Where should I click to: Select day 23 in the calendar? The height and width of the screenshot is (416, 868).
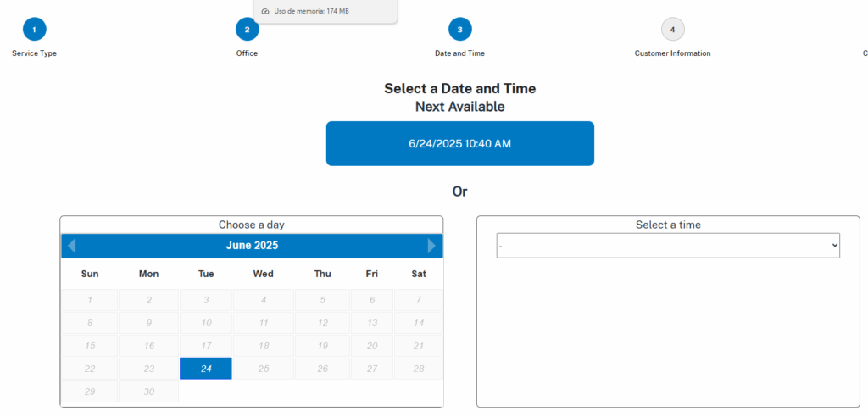click(149, 369)
